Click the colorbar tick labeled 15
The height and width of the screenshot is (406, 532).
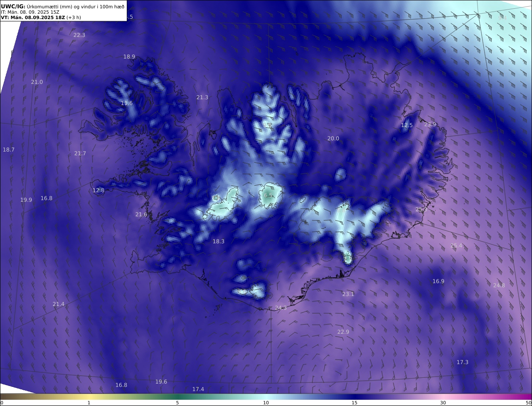click(355, 403)
